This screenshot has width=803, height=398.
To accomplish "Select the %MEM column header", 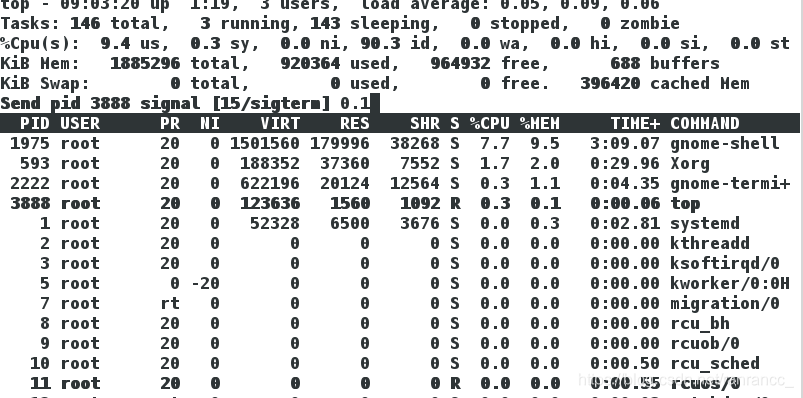I will 540,123.
